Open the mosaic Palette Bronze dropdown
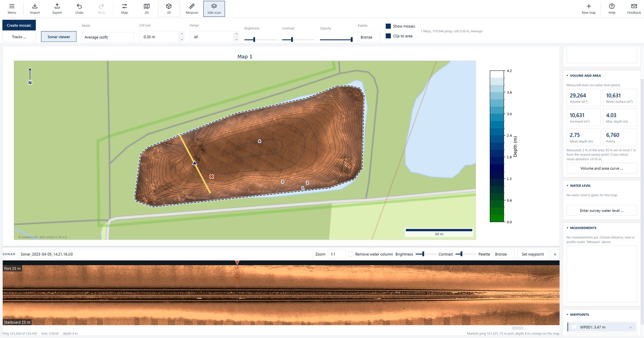 369,37
